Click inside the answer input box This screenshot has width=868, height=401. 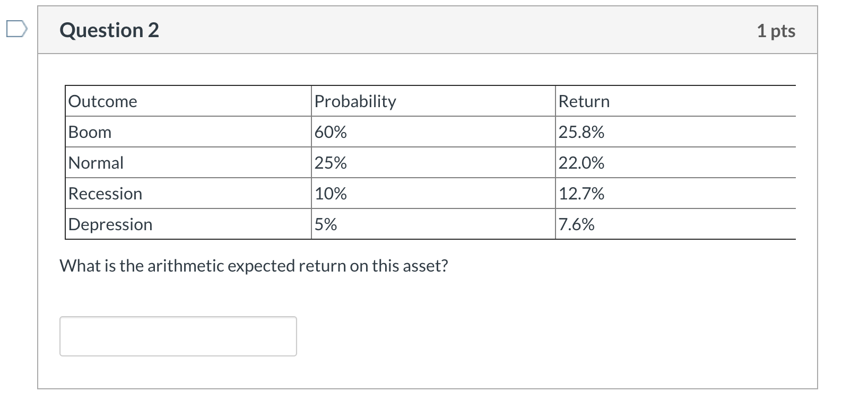(178, 336)
